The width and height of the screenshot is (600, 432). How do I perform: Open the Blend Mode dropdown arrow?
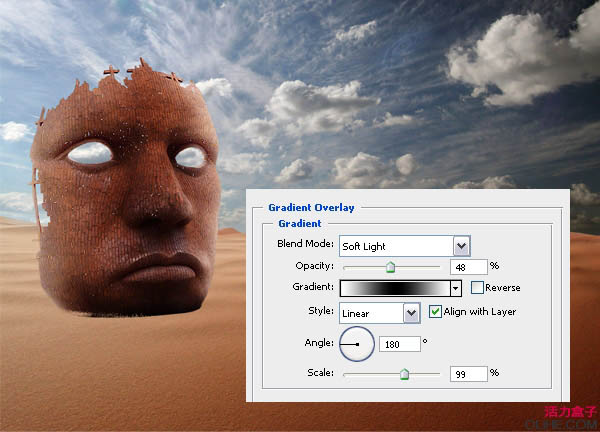tap(461, 246)
